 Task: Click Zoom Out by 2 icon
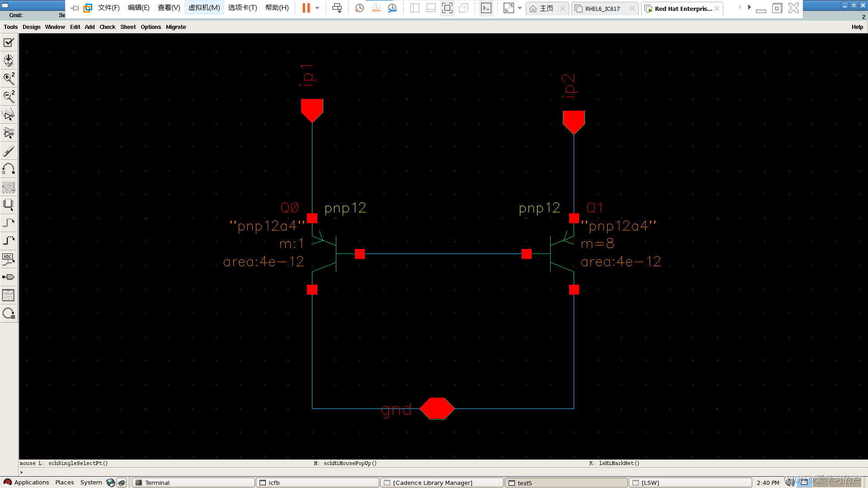pos(9,96)
